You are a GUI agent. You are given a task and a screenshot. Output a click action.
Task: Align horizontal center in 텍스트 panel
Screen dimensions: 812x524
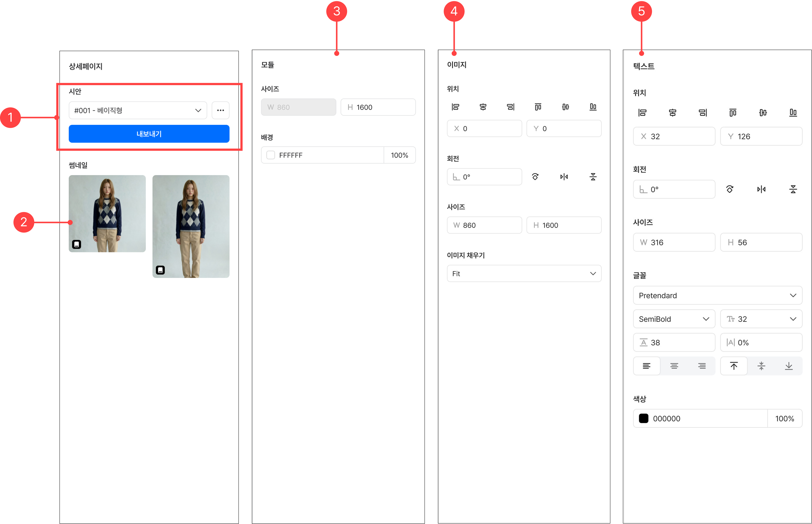pyautogui.click(x=673, y=113)
